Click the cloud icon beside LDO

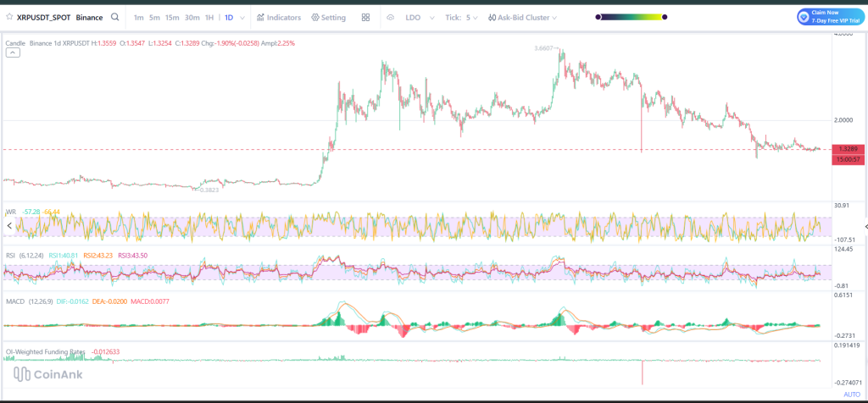[390, 17]
